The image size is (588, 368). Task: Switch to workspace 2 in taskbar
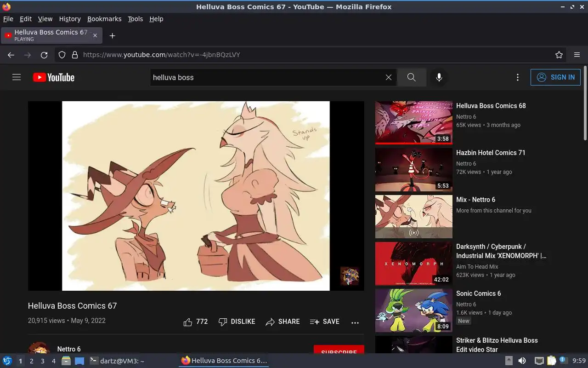pos(31,361)
